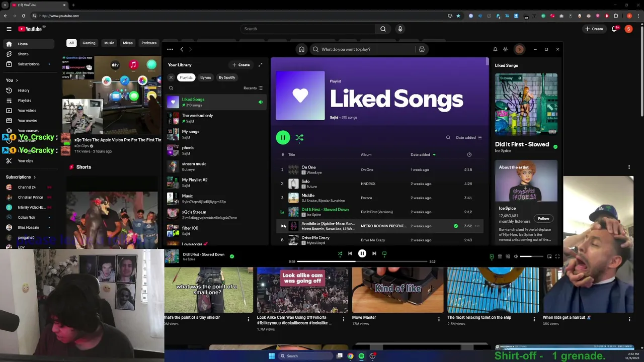The height and width of the screenshot is (362, 644).
Task: Click YouTube's Create button
Action: point(594,29)
